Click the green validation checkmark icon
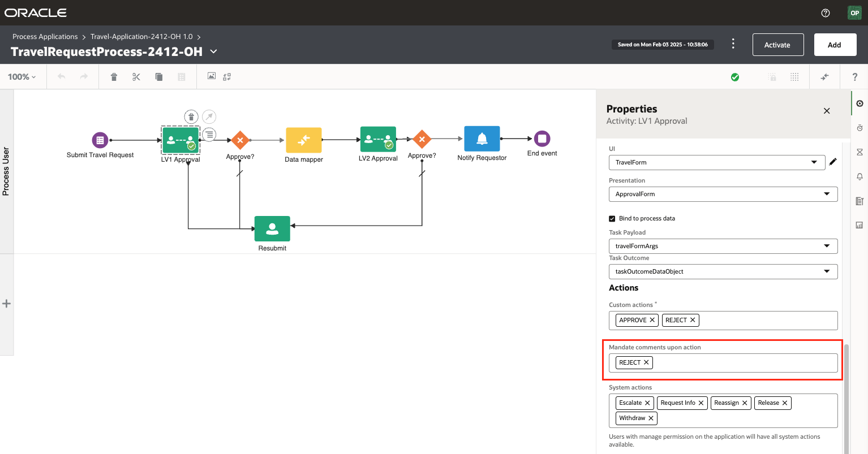Viewport: 868px width, 454px height. pyautogui.click(x=735, y=77)
